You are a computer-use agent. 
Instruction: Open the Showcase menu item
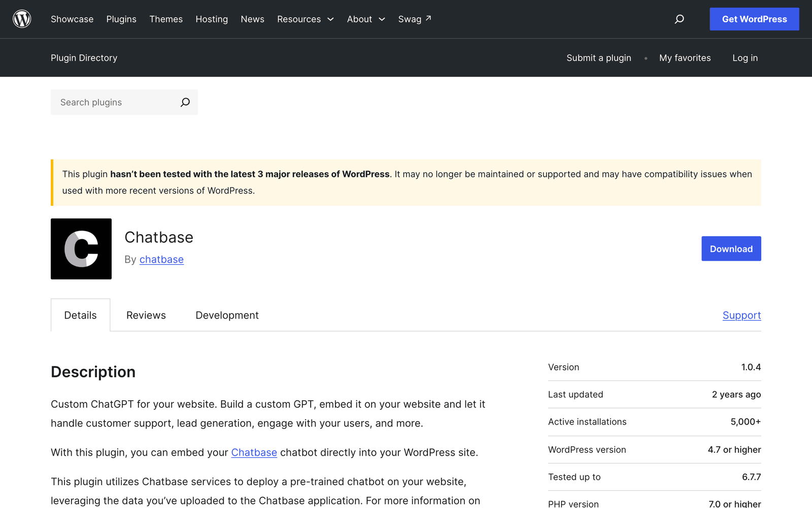click(x=72, y=19)
